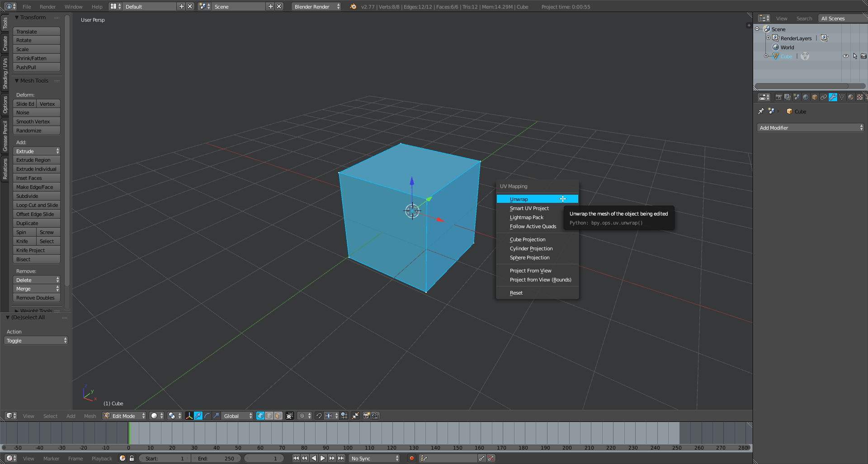Image resolution: width=868 pixels, height=464 pixels.
Task: Click the pin ID icon in properties
Action: pyautogui.click(x=761, y=111)
